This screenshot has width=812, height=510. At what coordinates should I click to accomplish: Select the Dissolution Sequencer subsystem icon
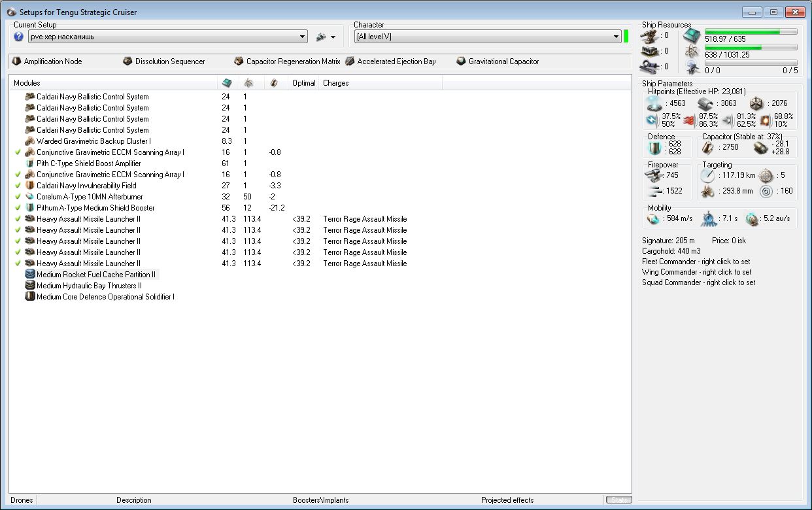coord(127,61)
